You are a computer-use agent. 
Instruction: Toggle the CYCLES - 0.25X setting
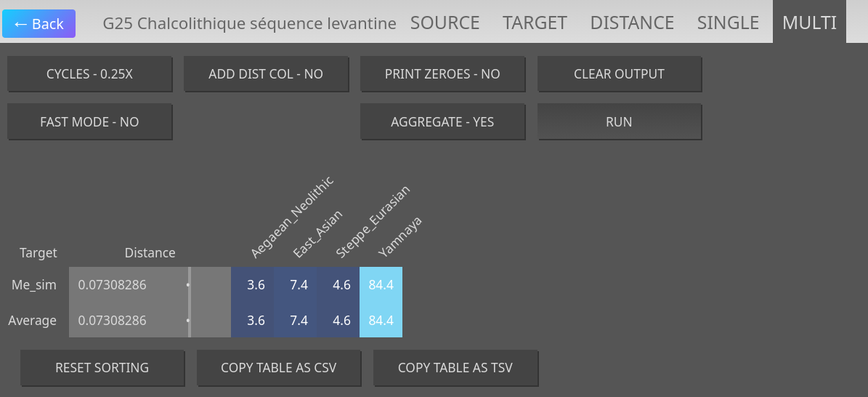[x=89, y=73]
